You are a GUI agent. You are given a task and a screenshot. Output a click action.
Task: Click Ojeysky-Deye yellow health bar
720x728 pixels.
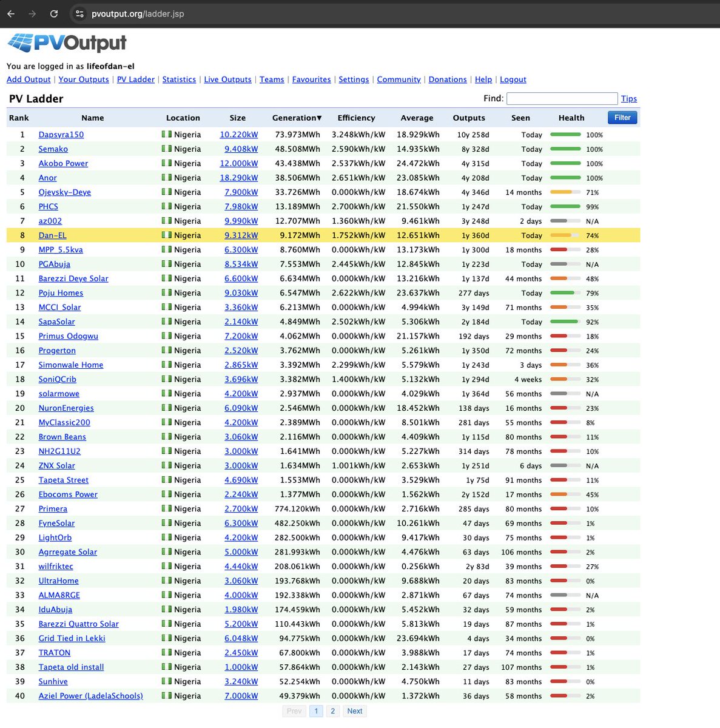point(565,192)
